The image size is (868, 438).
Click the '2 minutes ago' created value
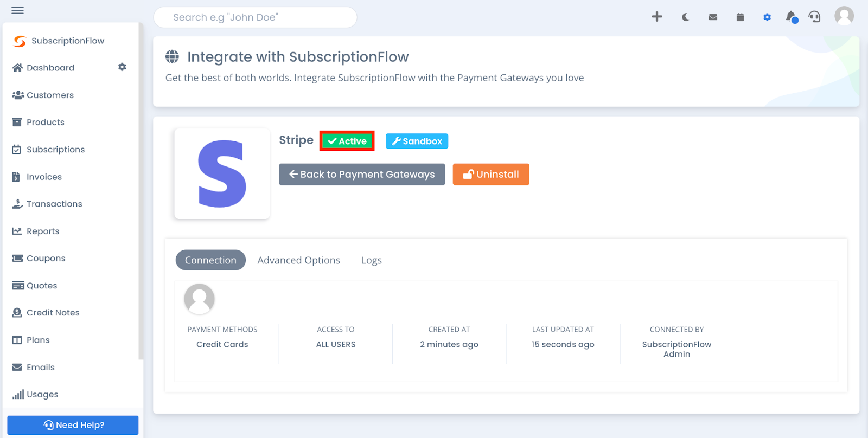click(449, 344)
